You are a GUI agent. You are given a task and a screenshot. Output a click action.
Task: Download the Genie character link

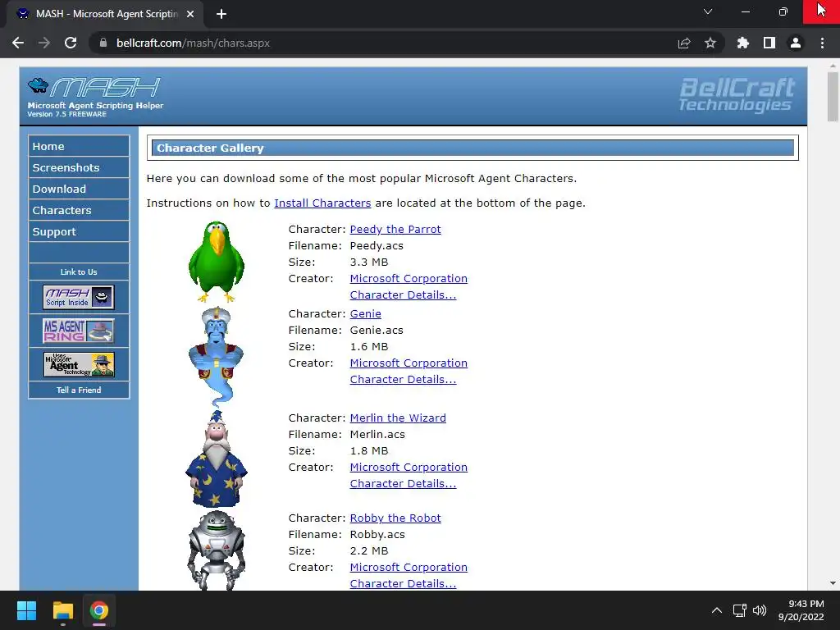(x=365, y=314)
